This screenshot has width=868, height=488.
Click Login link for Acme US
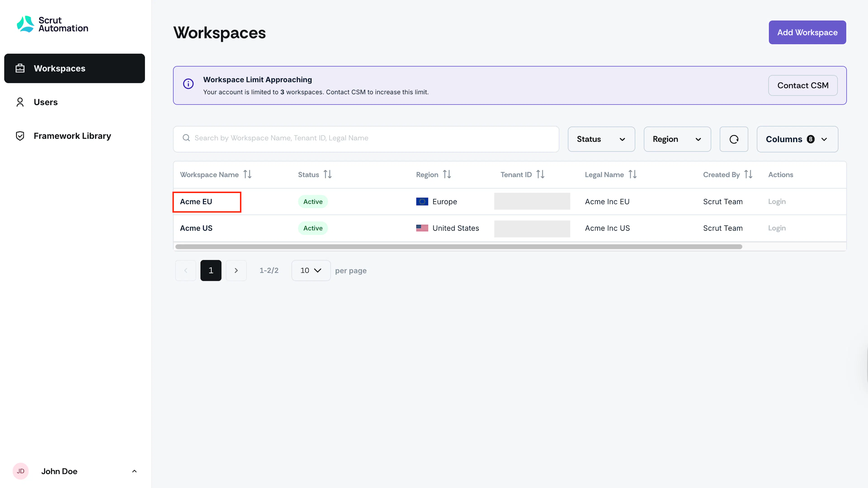(777, 228)
